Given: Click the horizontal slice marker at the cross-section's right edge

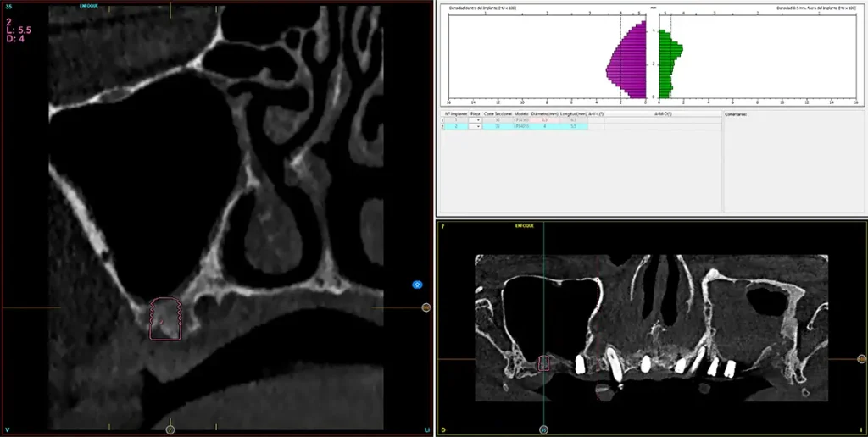Looking at the screenshot, I should (426, 307).
